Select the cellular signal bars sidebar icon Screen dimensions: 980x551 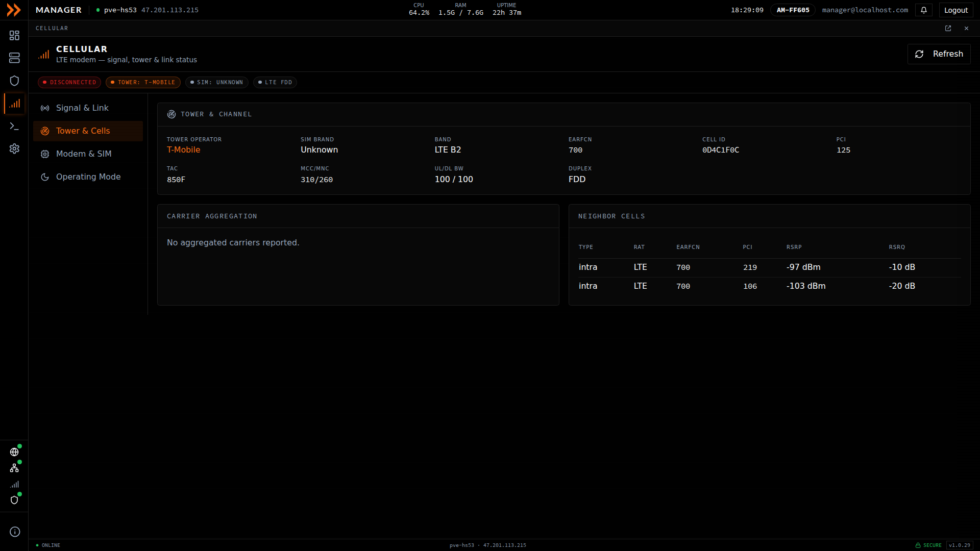coord(14,104)
